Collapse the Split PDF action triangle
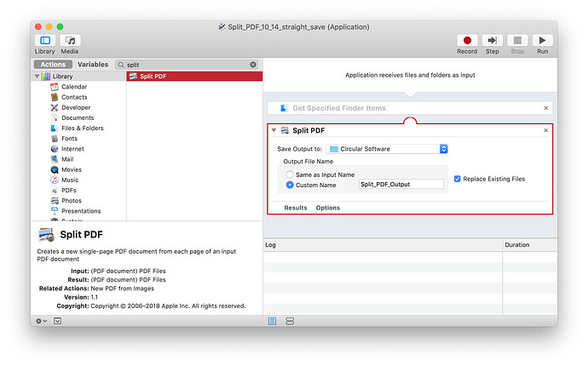This screenshot has width=588, height=366. coord(274,130)
